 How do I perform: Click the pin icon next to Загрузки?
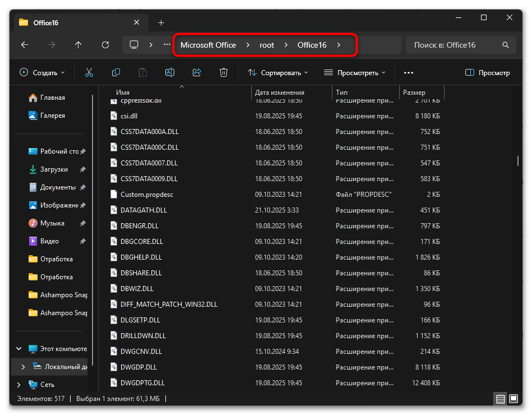tap(83, 169)
